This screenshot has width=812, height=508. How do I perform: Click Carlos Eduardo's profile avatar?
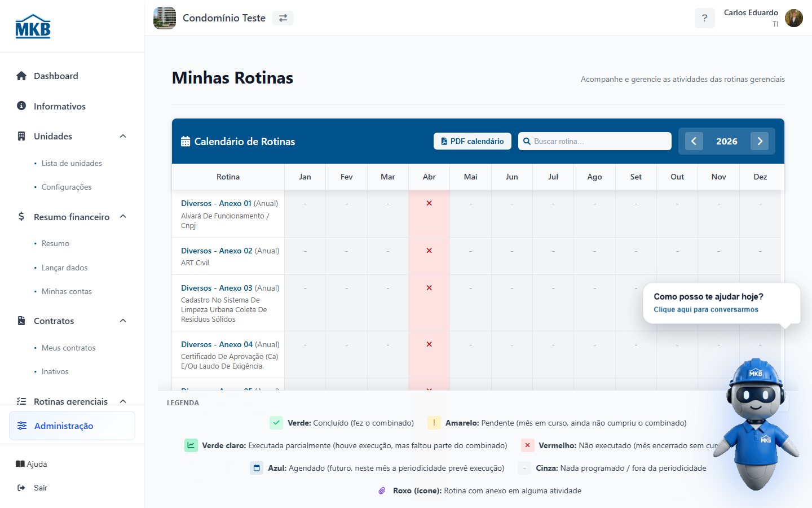click(794, 18)
